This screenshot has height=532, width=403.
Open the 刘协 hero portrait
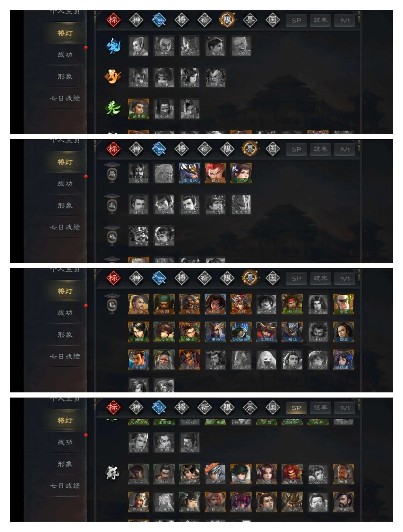[x=164, y=474]
